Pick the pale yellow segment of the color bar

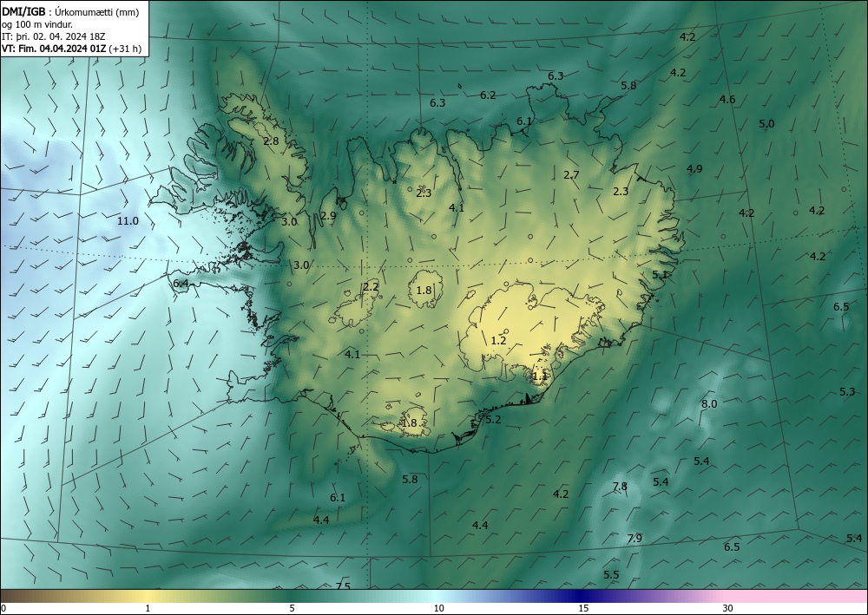(x=147, y=596)
